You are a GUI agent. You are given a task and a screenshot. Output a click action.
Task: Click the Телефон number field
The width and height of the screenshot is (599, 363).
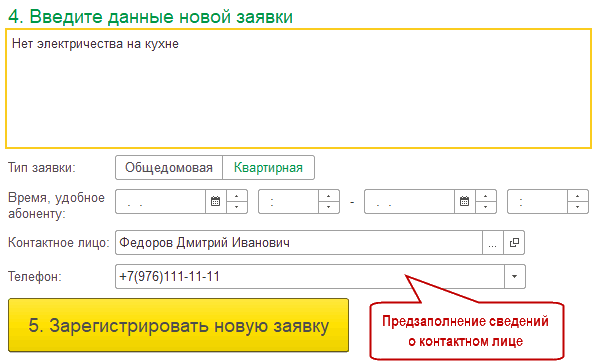pos(310,276)
